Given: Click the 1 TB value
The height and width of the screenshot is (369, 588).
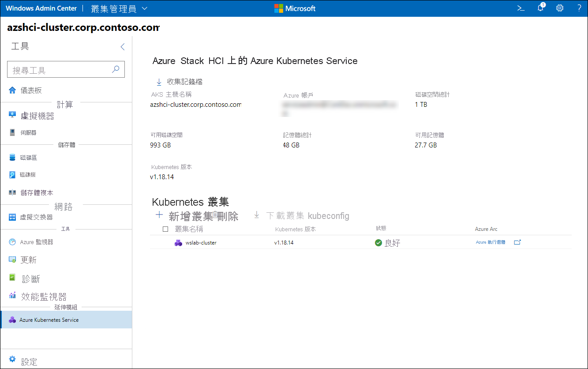Looking at the screenshot, I should (421, 105).
